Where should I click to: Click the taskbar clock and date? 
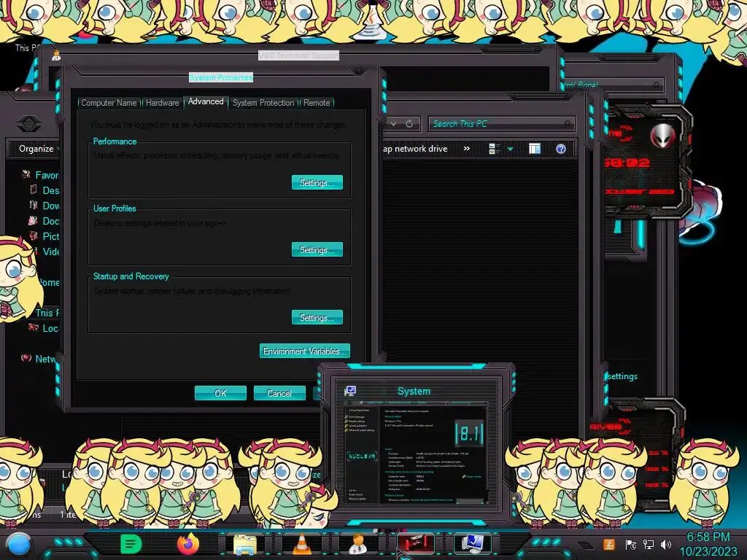(x=708, y=544)
